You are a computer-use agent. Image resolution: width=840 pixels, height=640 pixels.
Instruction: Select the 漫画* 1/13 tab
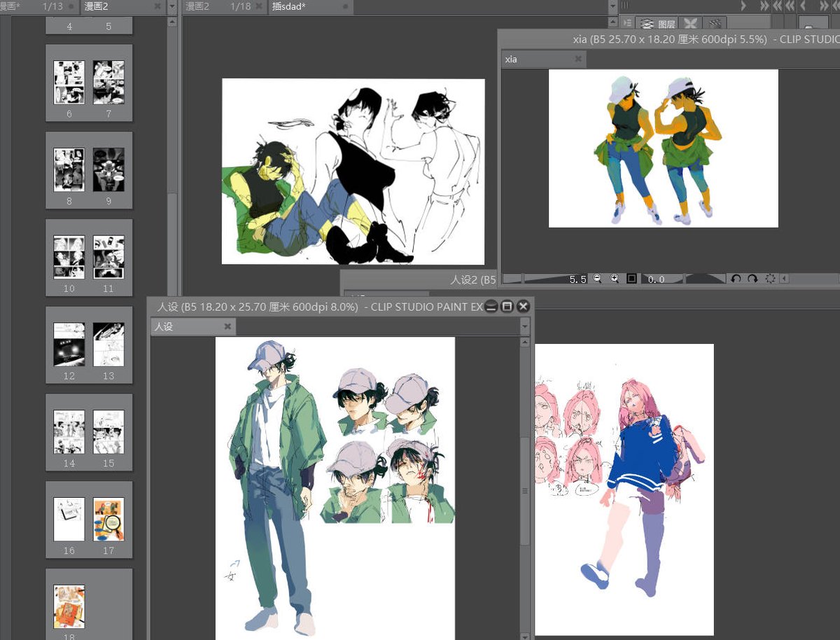coord(38,7)
